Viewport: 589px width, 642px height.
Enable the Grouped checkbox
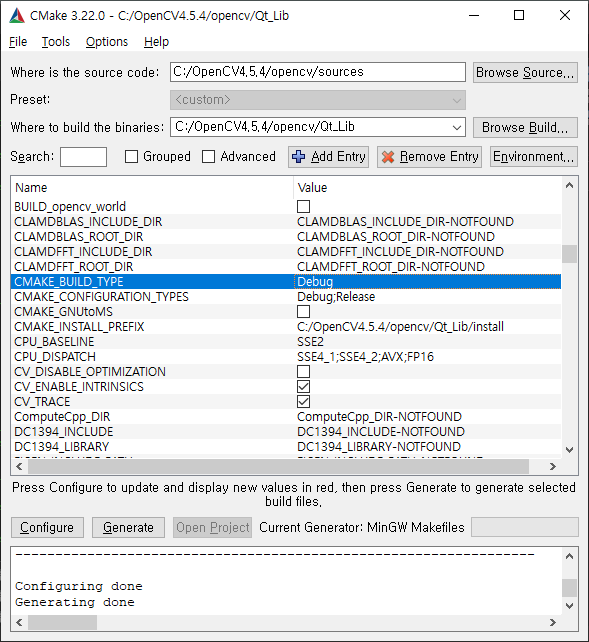tap(131, 156)
